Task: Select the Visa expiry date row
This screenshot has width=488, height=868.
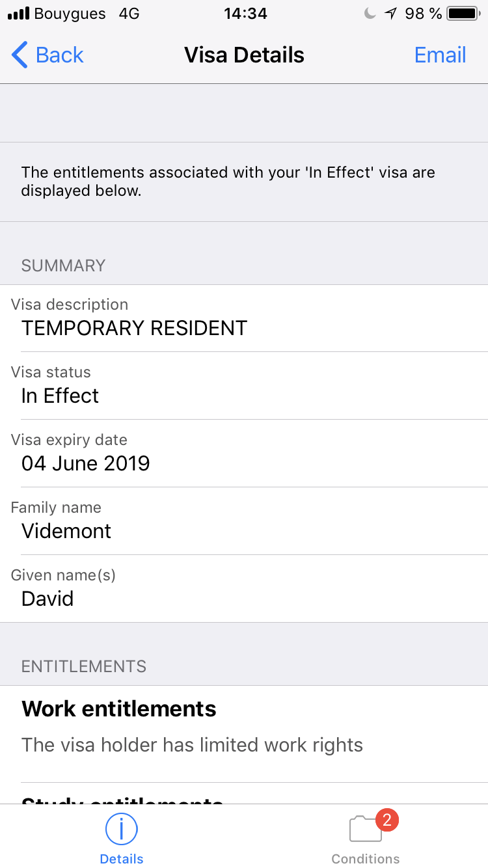Action: point(244,454)
